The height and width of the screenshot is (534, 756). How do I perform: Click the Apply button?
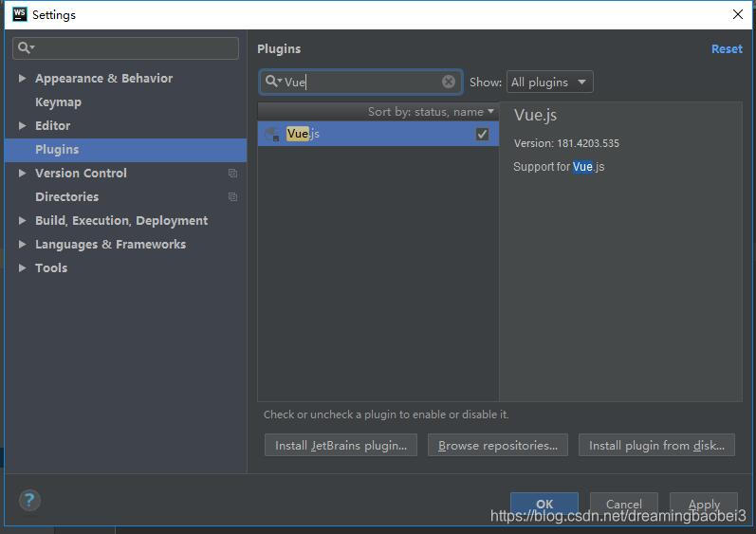click(x=704, y=504)
